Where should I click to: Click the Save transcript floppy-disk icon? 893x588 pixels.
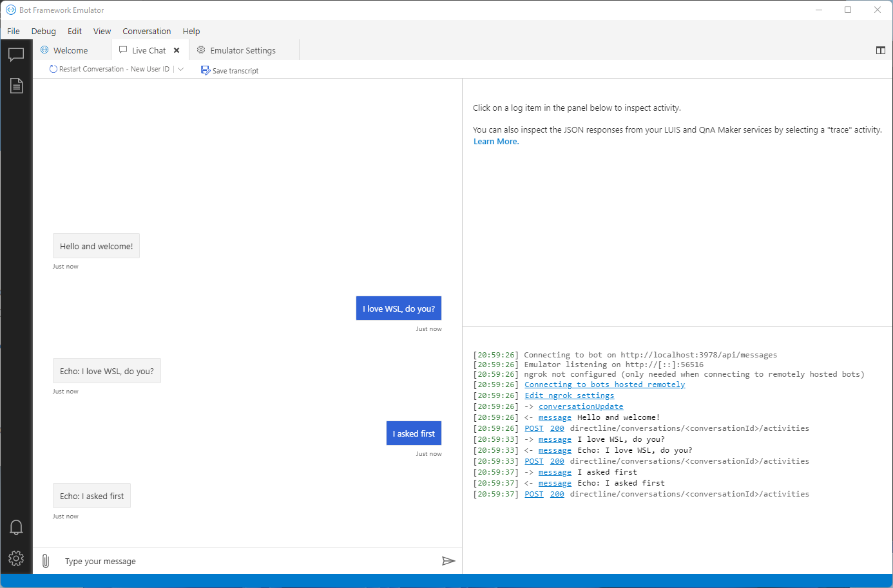click(x=205, y=70)
